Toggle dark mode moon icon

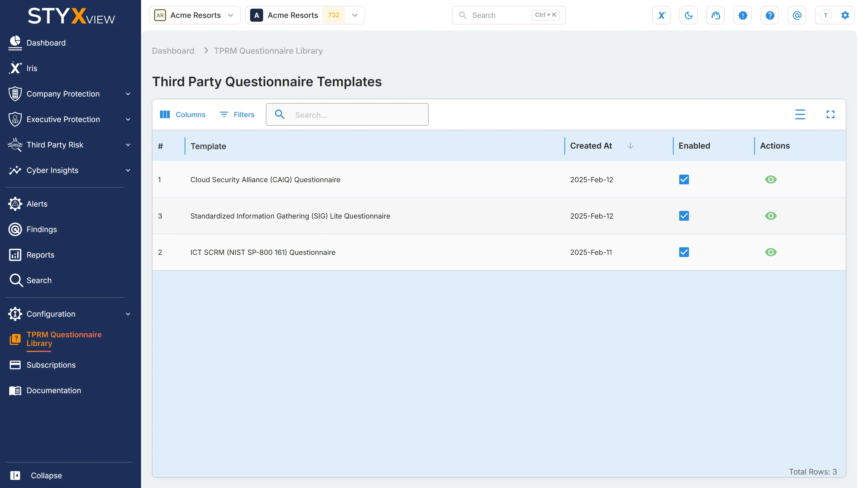(688, 15)
